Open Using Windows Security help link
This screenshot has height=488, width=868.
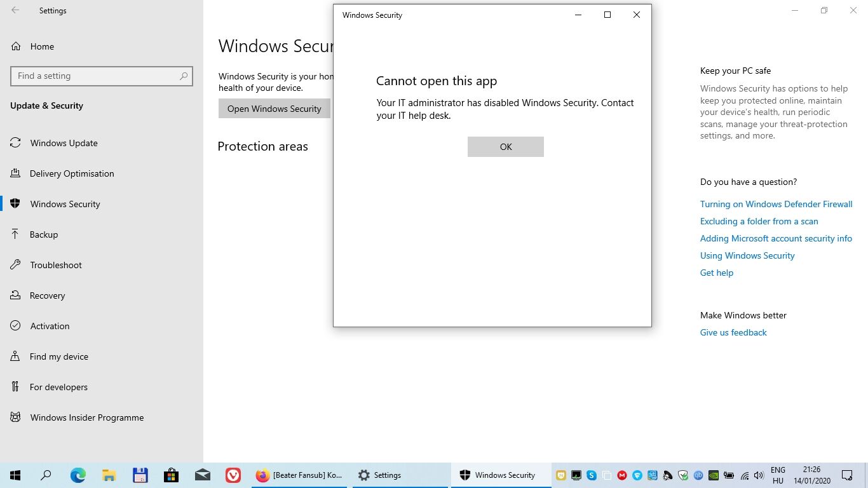pyautogui.click(x=747, y=255)
